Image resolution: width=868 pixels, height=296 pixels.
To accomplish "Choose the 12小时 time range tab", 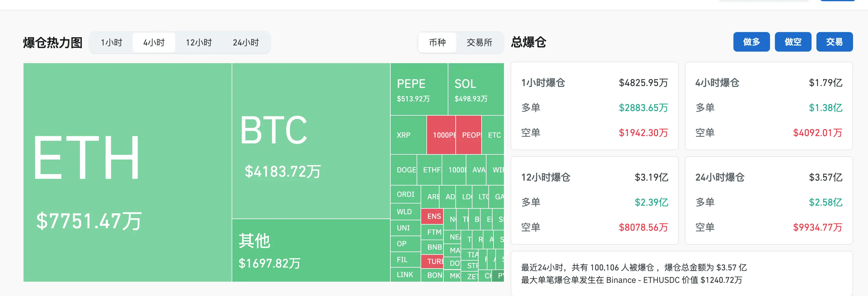I will click(199, 42).
